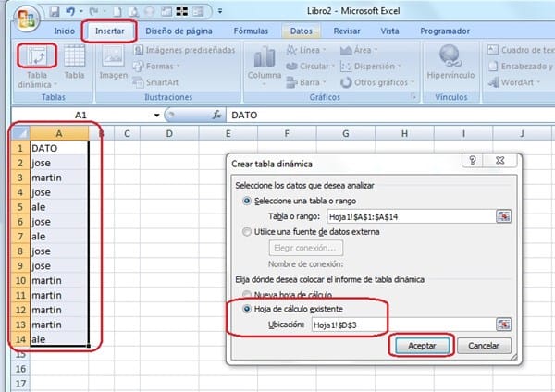Click the Select All corner of the sheet
Screen dimensions: 555x392
20,133
